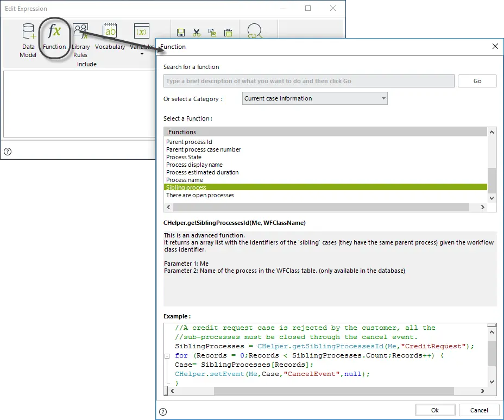This screenshot has width=504, height=420.
Task: Select There are open processes
Action: click(200, 195)
